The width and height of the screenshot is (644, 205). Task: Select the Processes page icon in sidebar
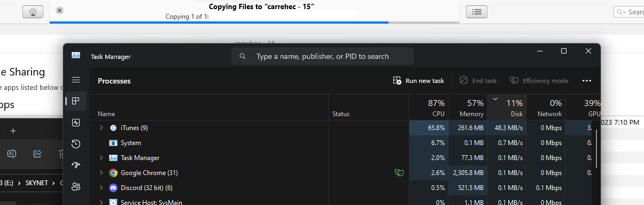point(76,101)
